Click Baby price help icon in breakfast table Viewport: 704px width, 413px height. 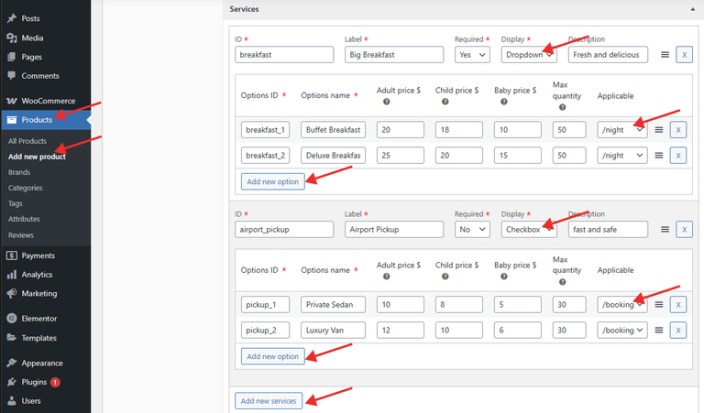[x=504, y=102]
